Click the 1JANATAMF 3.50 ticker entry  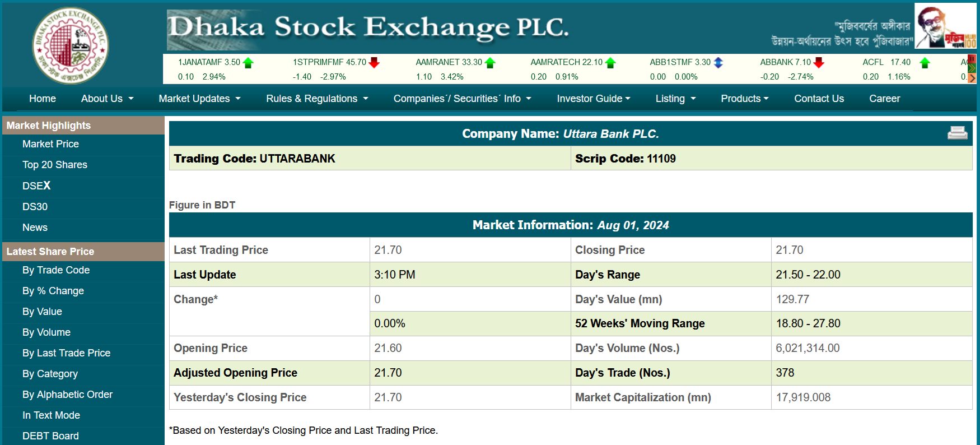click(x=209, y=62)
